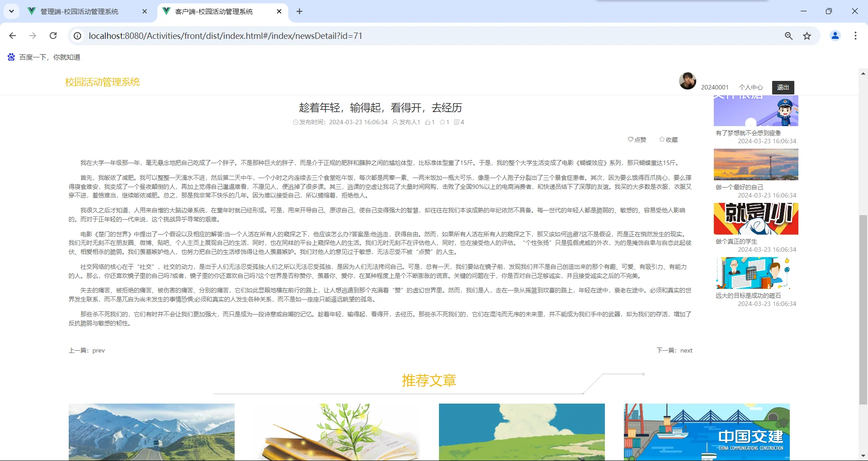Click the site info icon in address bar

tap(77, 36)
